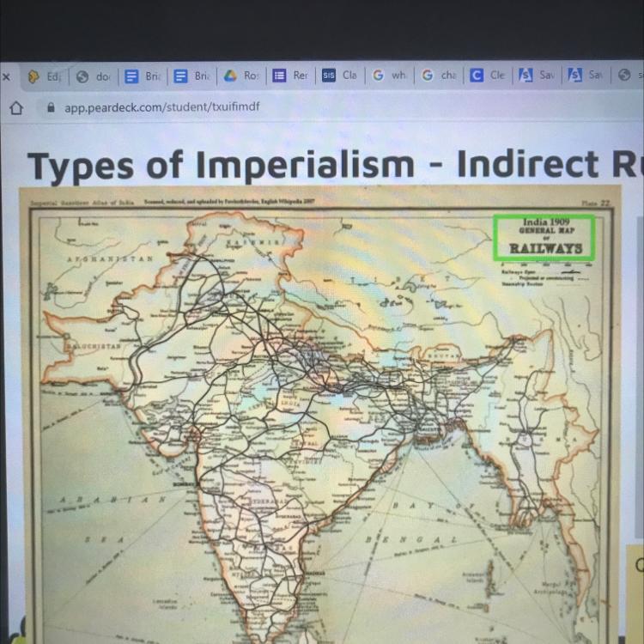Click 'AFGHANISTAN' label on the map
Image resolution: width=644 pixels, height=644 pixels.
point(110,259)
